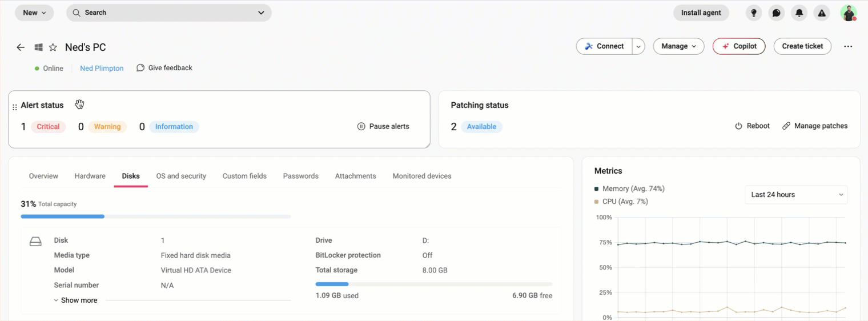Click Create ticket
The height and width of the screenshot is (321, 868).
tap(802, 46)
